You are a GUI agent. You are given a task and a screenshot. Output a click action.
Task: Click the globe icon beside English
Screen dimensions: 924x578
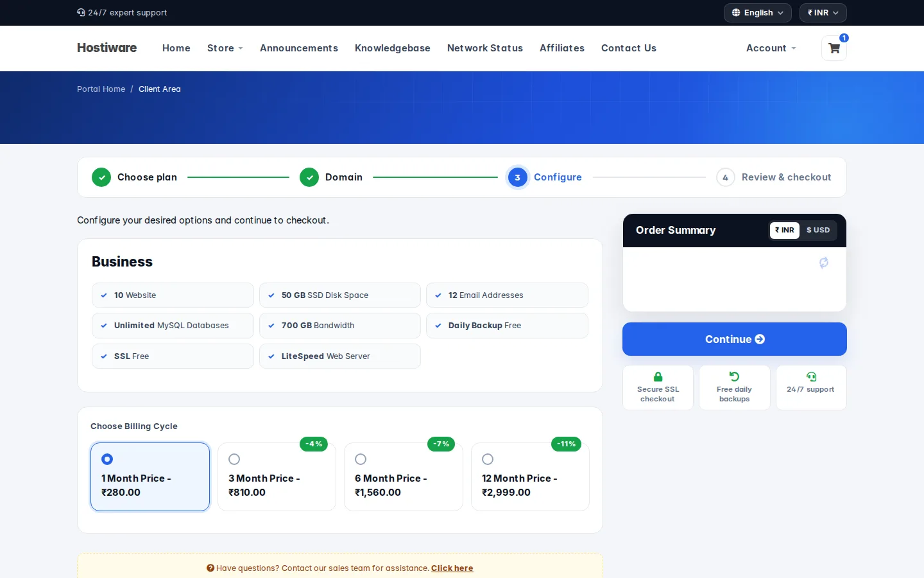[x=736, y=13]
